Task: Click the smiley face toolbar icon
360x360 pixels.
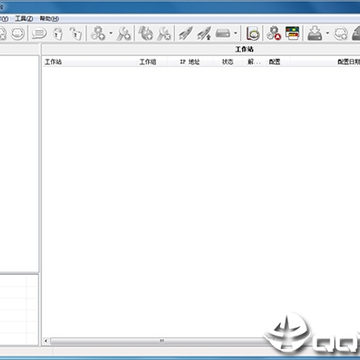Action: (x=17, y=33)
